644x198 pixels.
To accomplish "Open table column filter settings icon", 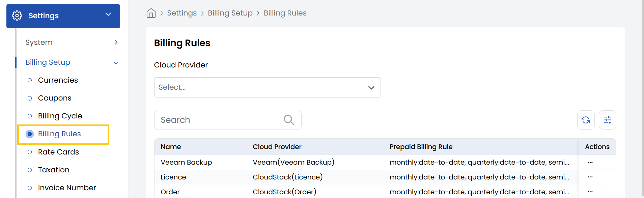I will 607,120.
